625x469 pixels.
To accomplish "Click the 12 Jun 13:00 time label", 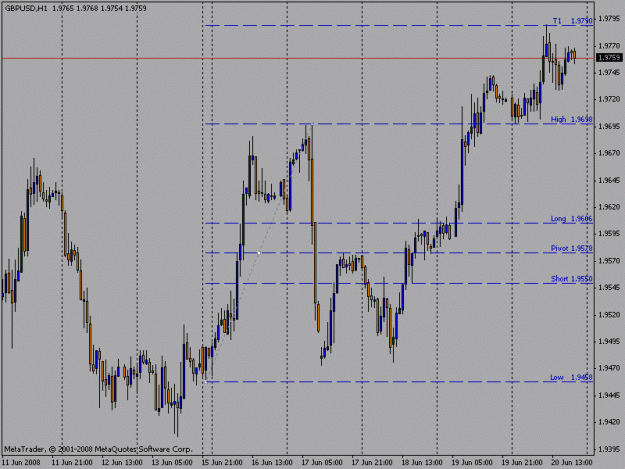I will (x=122, y=462).
